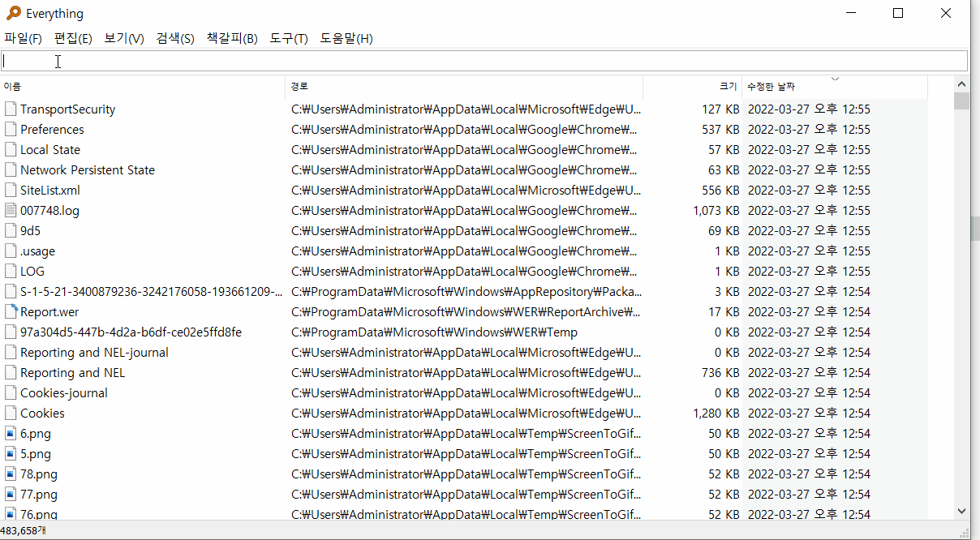The width and height of the screenshot is (980, 540).
Task: Click file icon beside 97a304d5-447b-4d2a-b6df-ce02e5ffd8fe
Action: [11, 332]
